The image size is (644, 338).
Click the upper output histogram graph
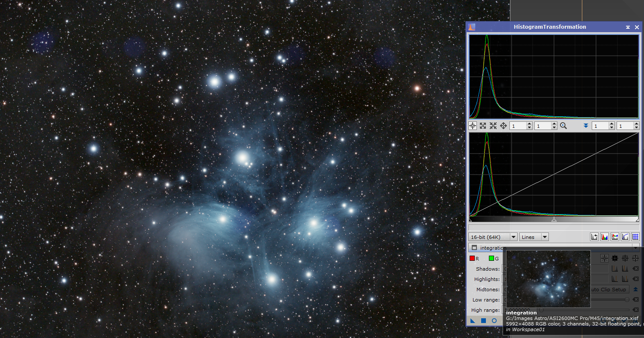(554, 76)
